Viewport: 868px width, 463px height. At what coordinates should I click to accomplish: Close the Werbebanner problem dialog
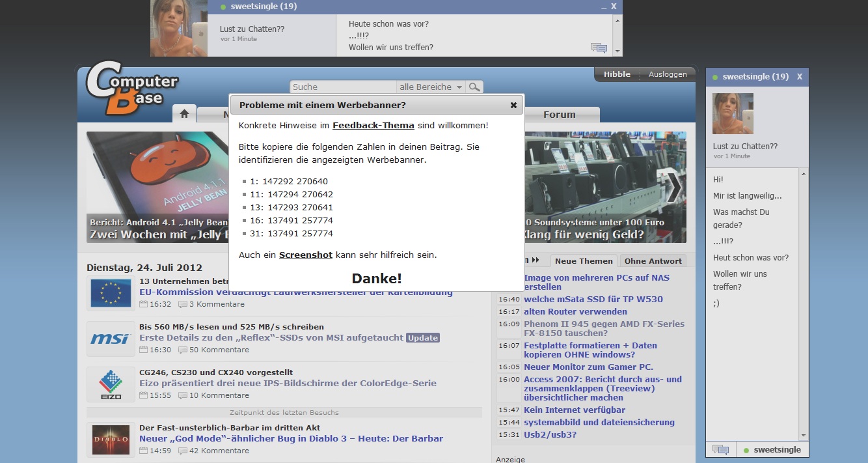click(x=513, y=105)
